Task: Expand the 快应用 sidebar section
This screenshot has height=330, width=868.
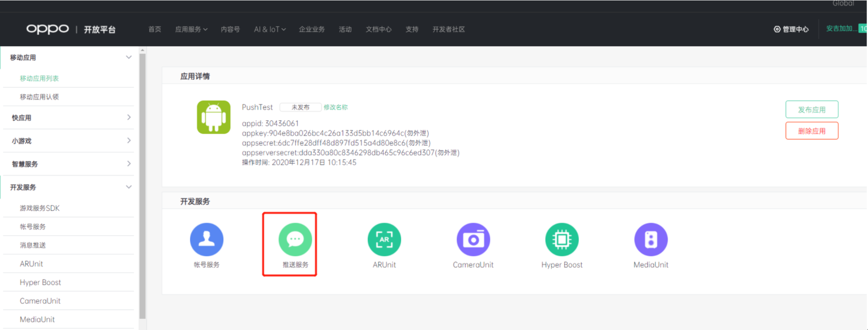Action: pos(129,117)
